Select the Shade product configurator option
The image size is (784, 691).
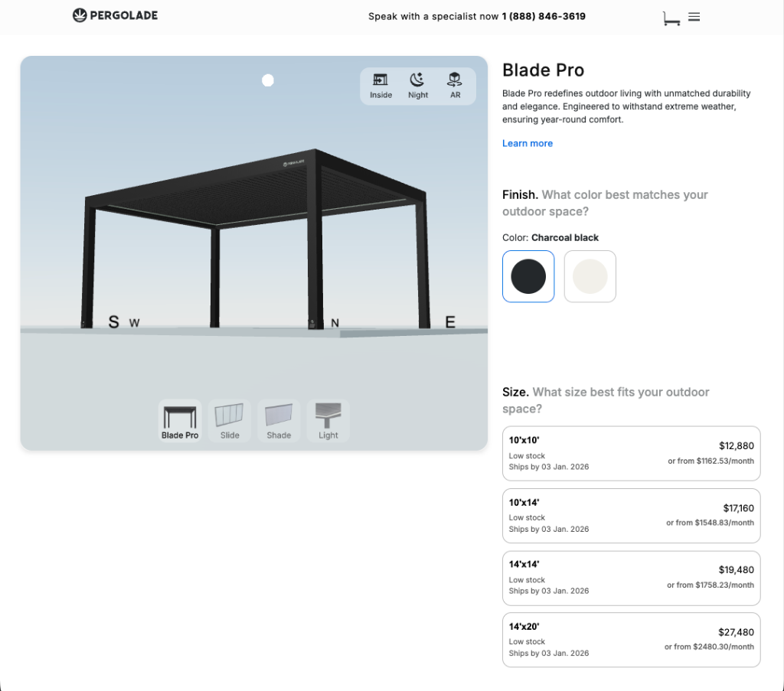click(279, 420)
